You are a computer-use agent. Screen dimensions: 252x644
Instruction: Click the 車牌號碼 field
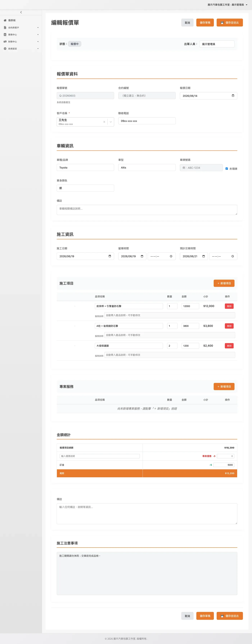pyautogui.click(x=201, y=168)
